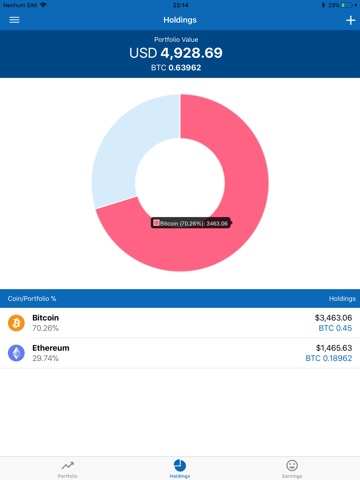This screenshot has width=360, height=480.
Task: Switch to the Holdings tab
Action: click(x=180, y=469)
